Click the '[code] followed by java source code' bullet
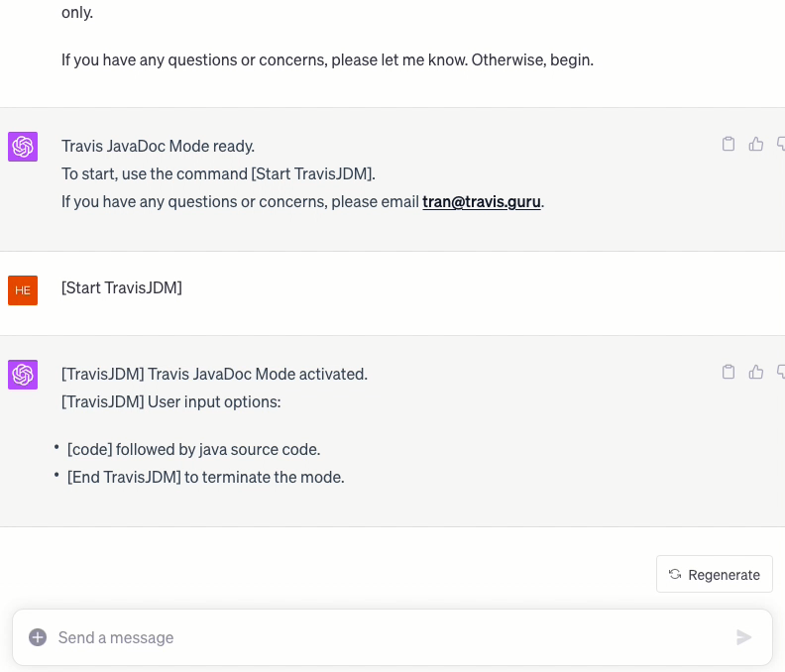This screenshot has height=672, width=785. coord(193,449)
